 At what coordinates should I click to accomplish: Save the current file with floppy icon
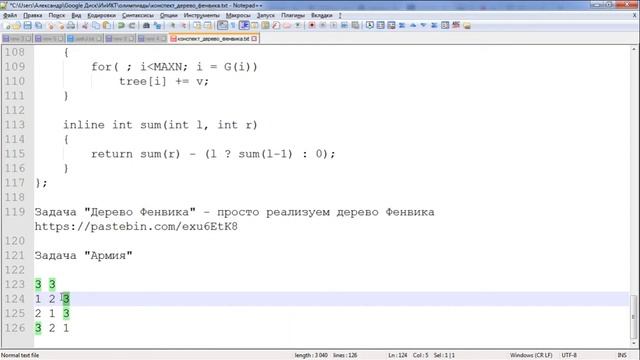(27, 25)
